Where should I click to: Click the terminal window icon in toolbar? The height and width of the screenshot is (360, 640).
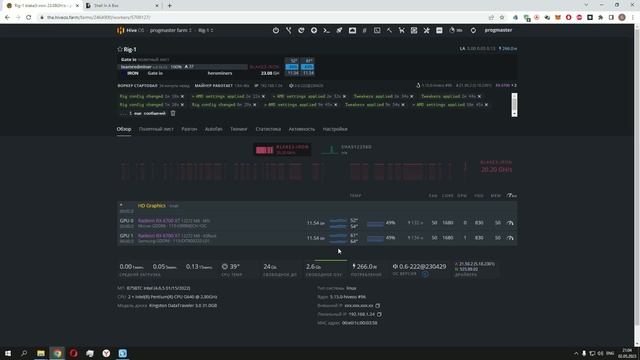[377, 30]
